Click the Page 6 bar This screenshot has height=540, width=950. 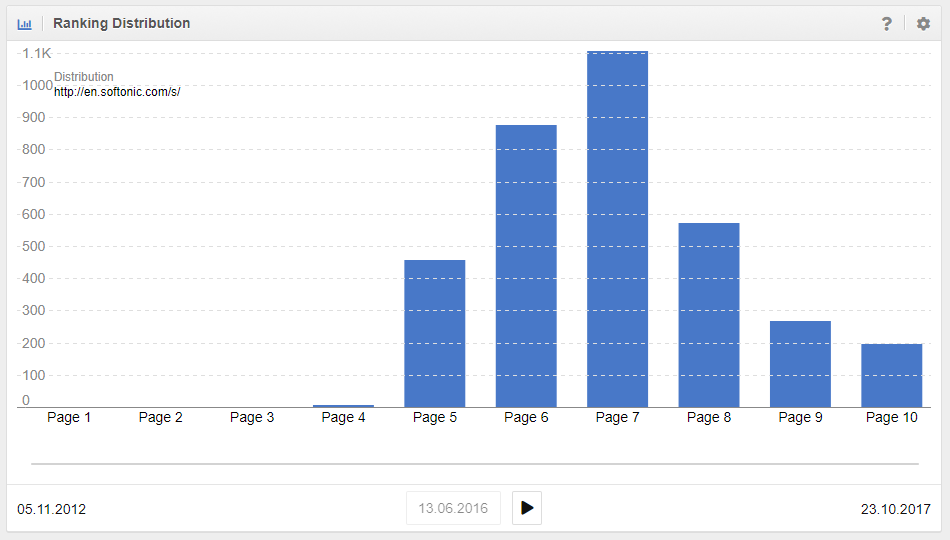click(526, 266)
